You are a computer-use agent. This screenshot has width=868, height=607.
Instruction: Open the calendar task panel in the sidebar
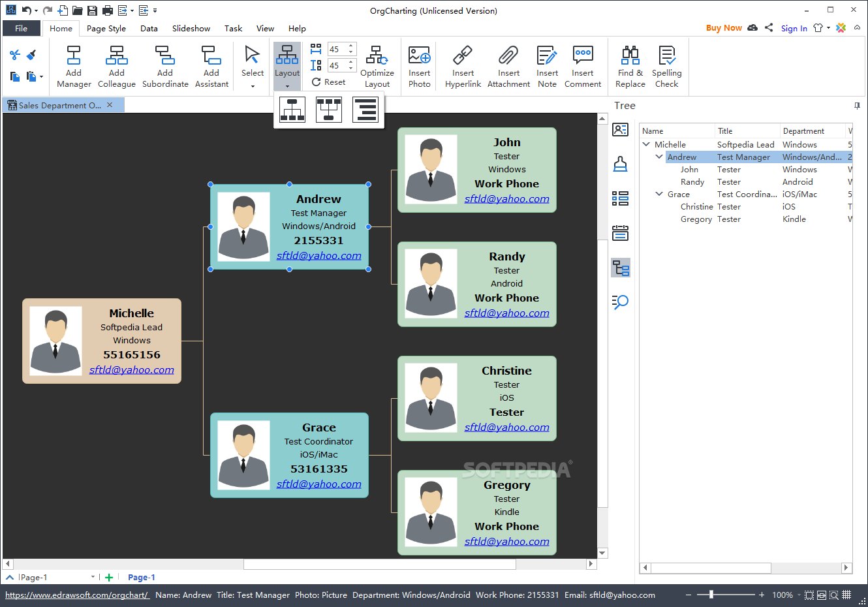coord(620,233)
